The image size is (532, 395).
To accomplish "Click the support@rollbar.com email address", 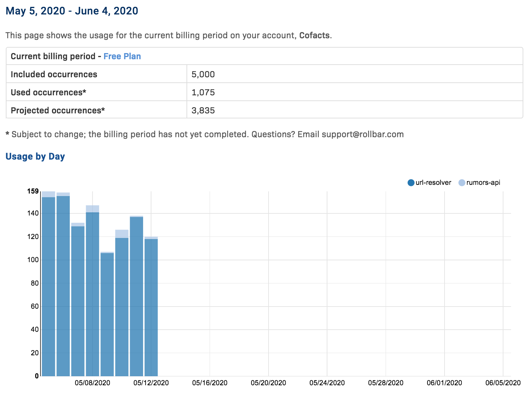I will [x=362, y=134].
